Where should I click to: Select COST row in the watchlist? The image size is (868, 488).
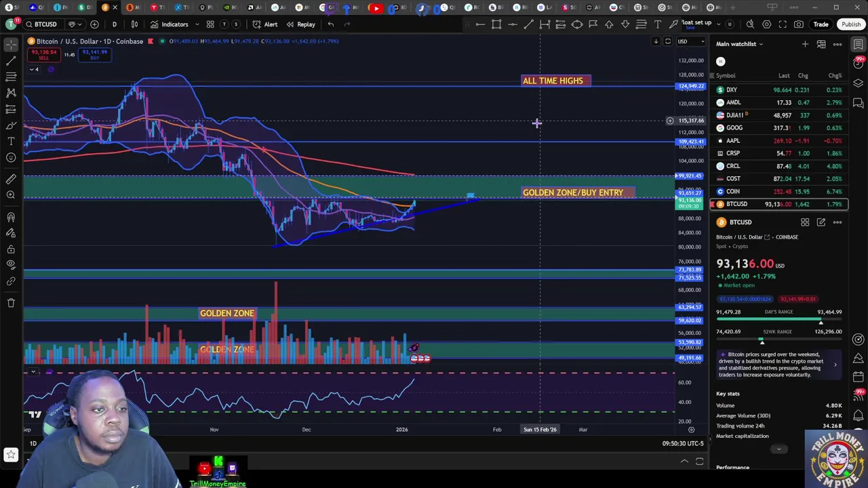click(x=779, y=178)
